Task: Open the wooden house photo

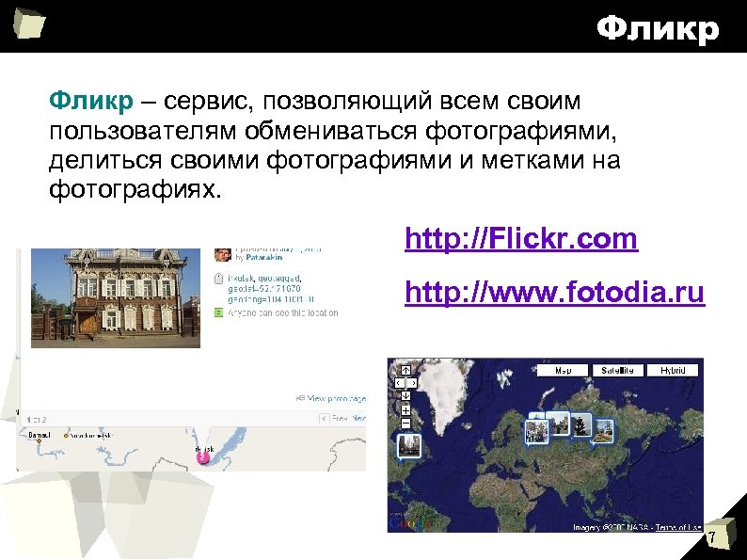Action: (116, 297)
